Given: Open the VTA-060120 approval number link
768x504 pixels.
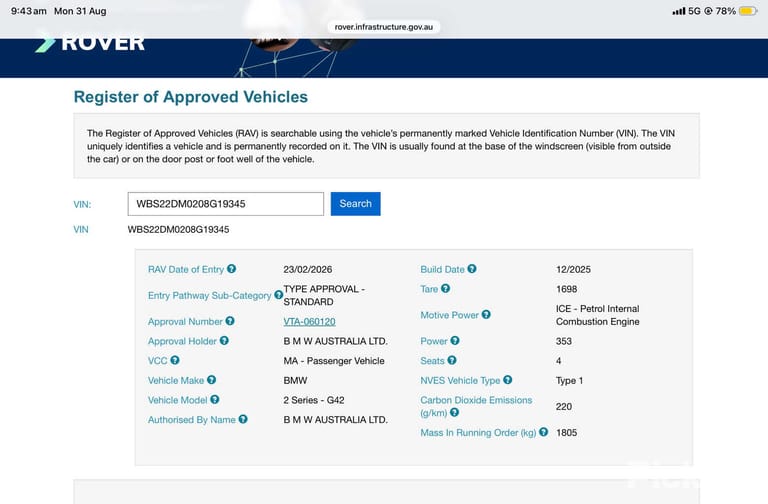Looking at the screenshot, I should click(x=310, y=322).
